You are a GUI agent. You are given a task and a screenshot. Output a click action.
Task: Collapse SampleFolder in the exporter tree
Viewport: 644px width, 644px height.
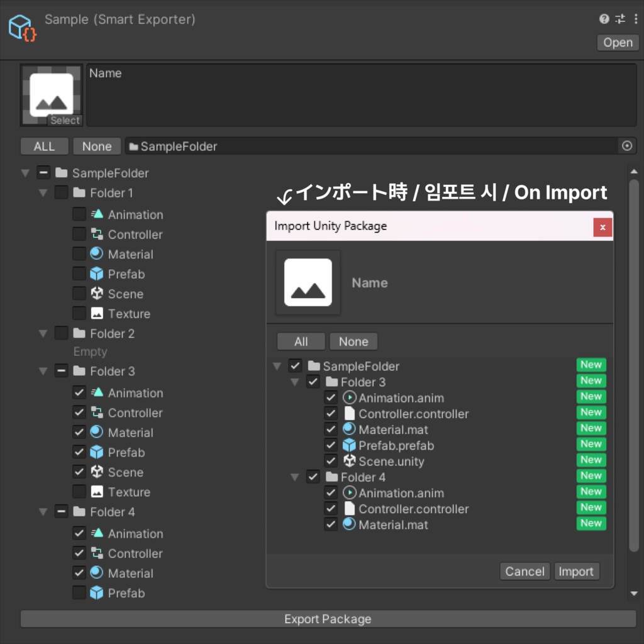(x=25, y=173)
